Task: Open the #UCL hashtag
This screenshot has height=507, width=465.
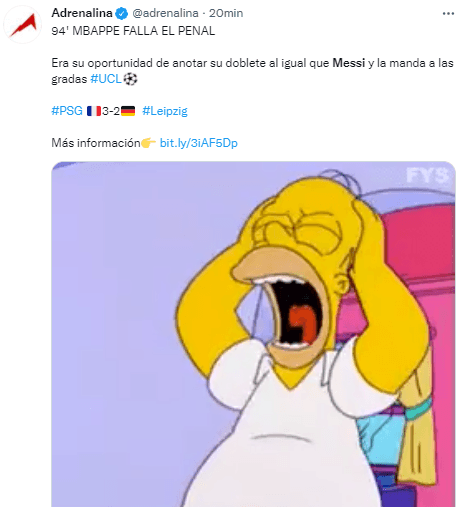Action: [x=106, y=79]
